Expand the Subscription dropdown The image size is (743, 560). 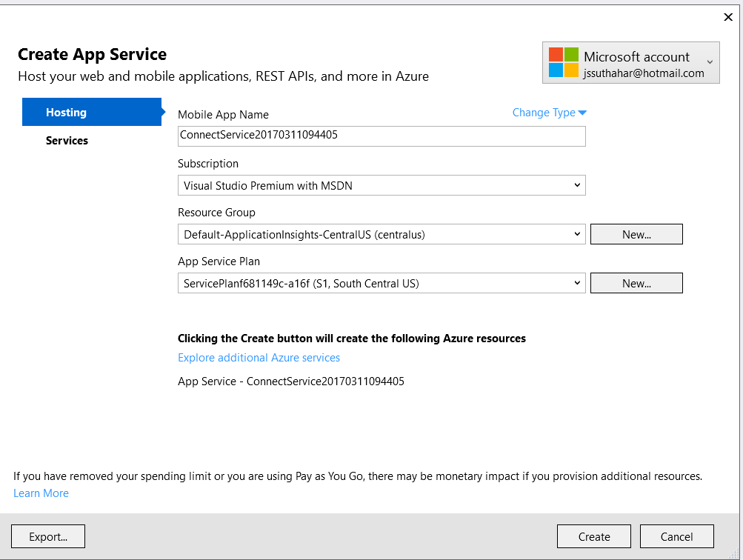click(x=382, y=185)
